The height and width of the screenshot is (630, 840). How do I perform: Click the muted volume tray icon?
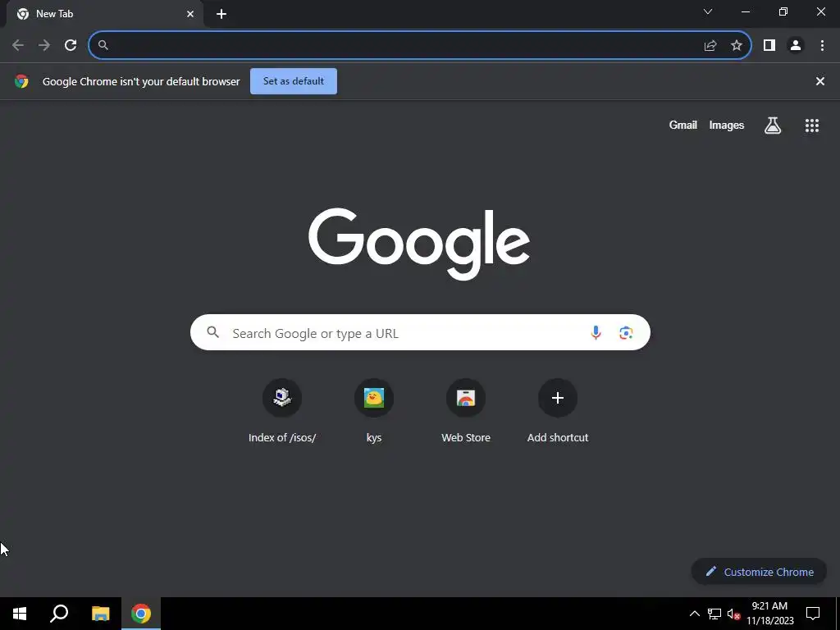coord(733,614)
